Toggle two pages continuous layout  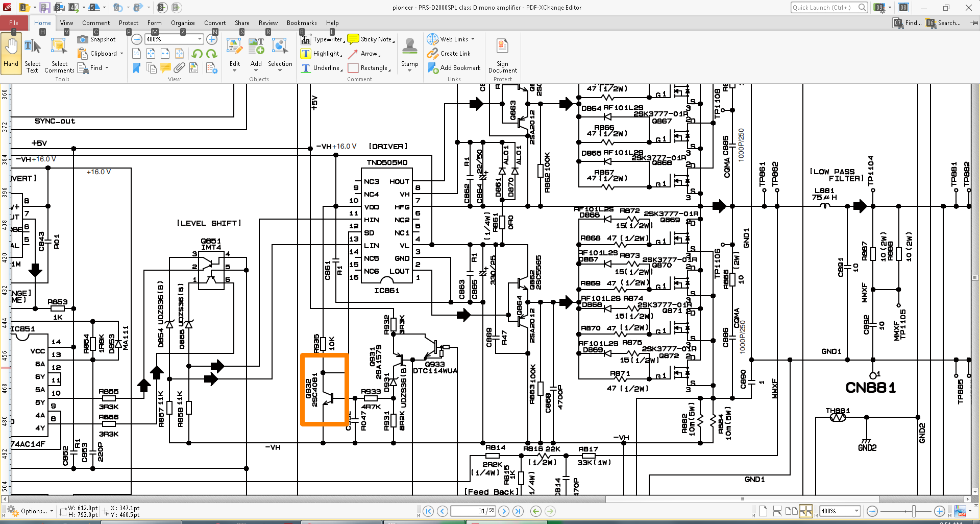tap(806, 511)
